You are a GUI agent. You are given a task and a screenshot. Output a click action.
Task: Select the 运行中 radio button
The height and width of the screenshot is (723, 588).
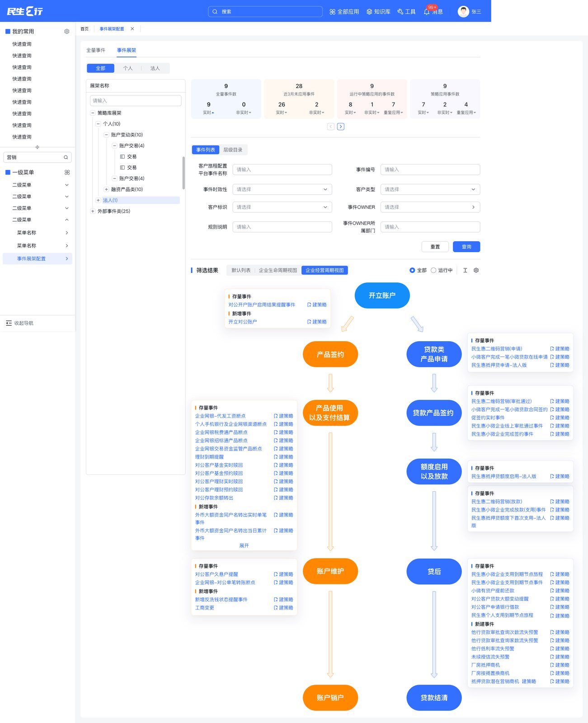point(433,270)
